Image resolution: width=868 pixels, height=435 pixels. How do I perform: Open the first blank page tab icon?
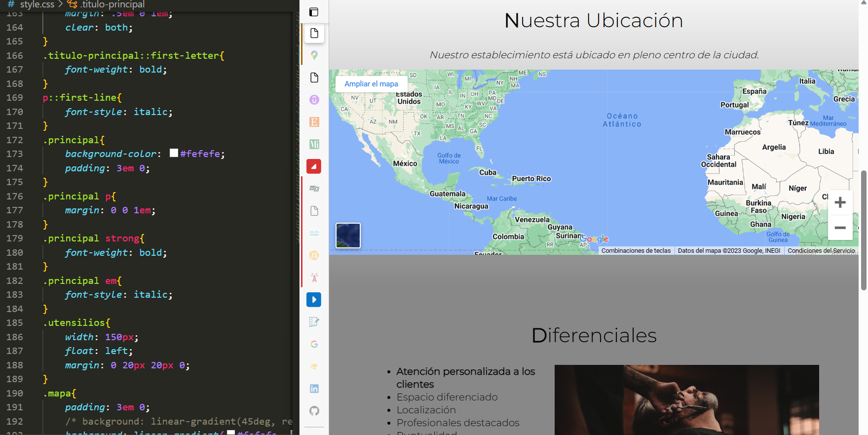[x=314, y=33]
